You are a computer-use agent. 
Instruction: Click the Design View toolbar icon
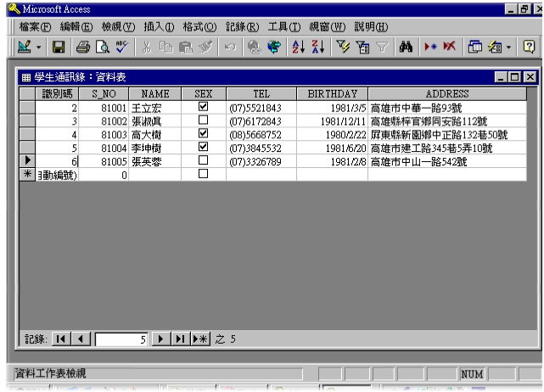point(25,47)
